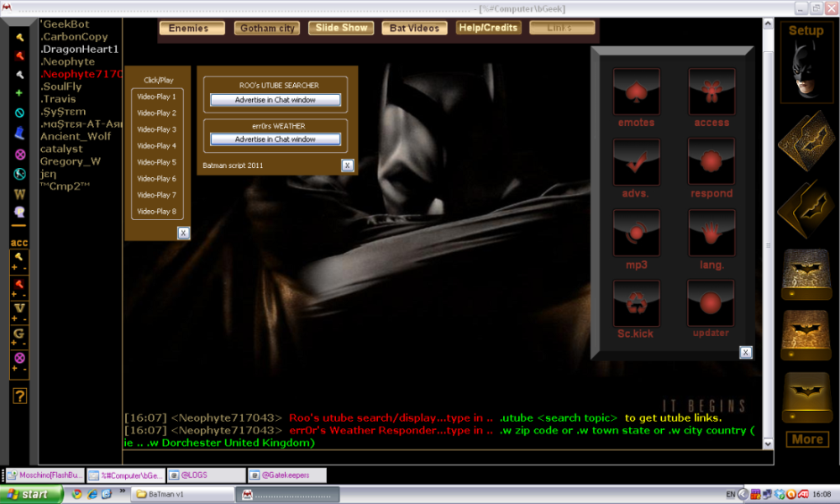840x504 pixels.
Task: Close the Click/Play video panel
Action: 183,233
